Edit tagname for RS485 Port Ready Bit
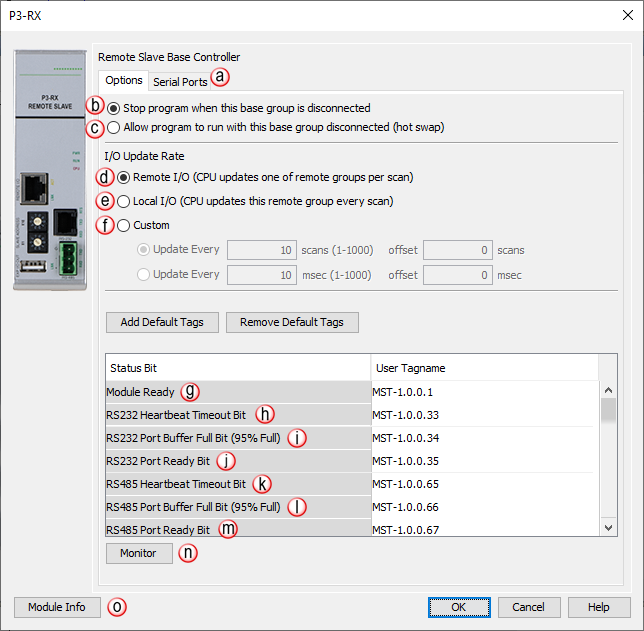This screenshot has width=644, height=631. [480, 529]
